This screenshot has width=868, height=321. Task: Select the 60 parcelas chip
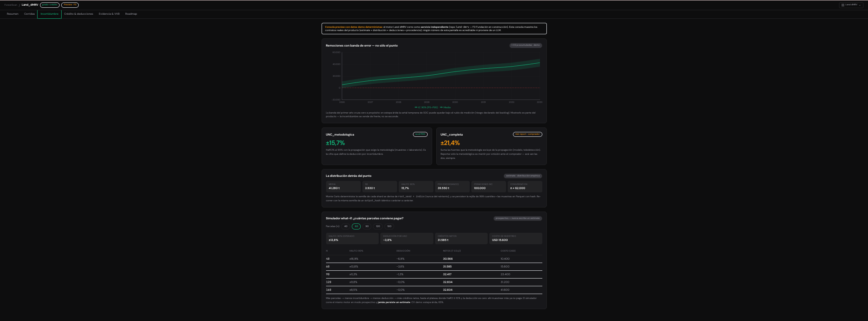coord(356,226)
